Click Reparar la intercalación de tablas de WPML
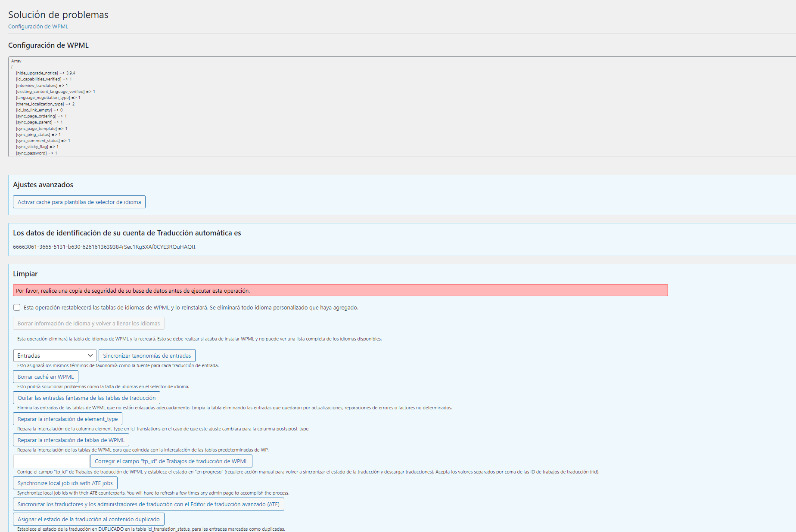Image resolution: width=796 pixels, height=532 pixels. (x=71, y=440)
